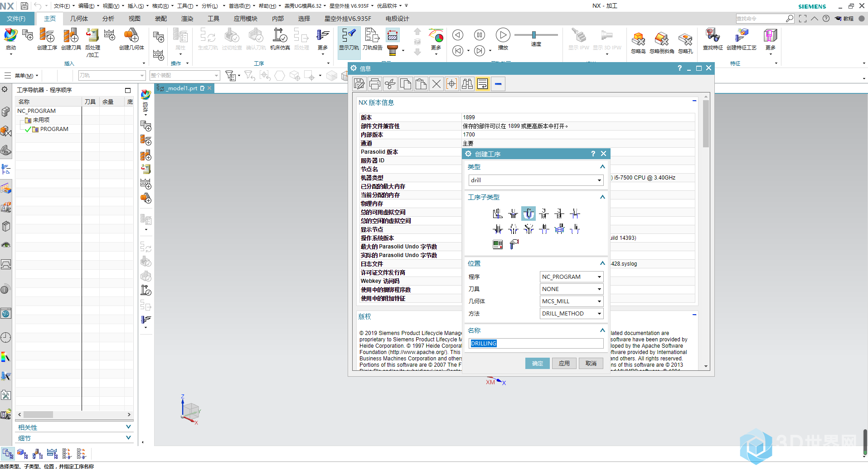Select the Peck Drilling subtype icon
Screen dimensions: 868x471
coord(544,214)
